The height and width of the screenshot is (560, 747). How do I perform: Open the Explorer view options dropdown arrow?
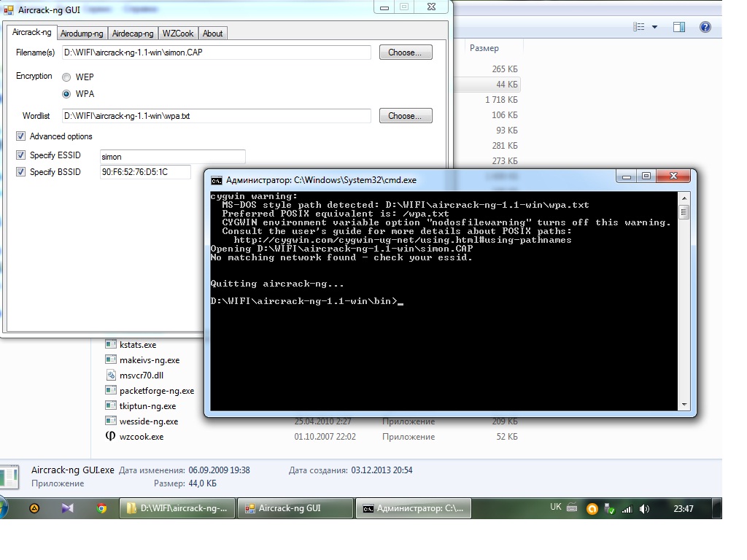[x=654, y=27]
